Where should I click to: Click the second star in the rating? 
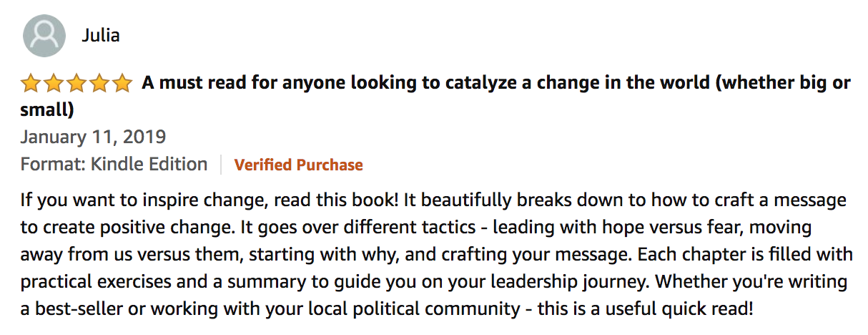click(x=54, y=83)
